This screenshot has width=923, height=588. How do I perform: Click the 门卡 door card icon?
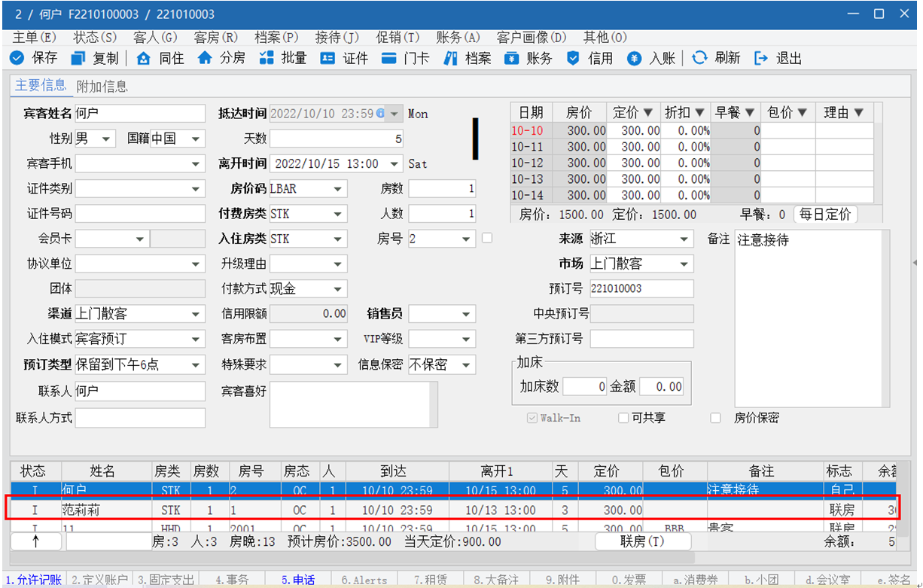(388, 58)
